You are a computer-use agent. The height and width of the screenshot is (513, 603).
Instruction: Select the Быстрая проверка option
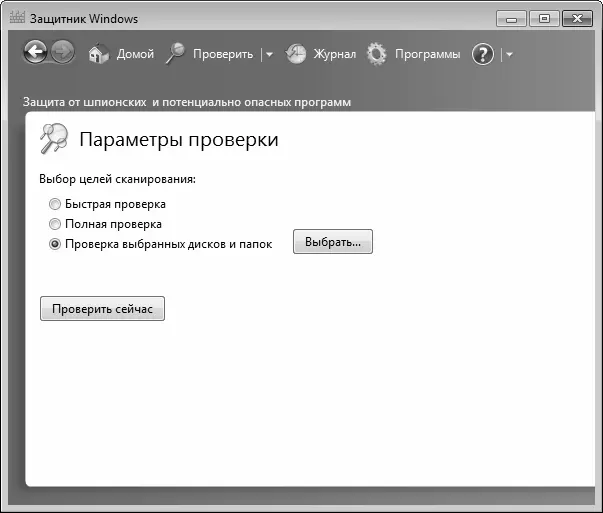point(55,204)
